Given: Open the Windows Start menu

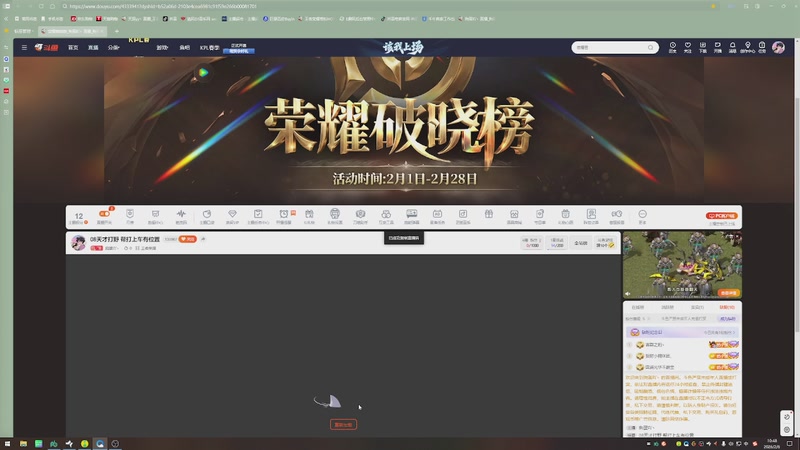Looking at the screenshot, I should pyautogui.click(x=7, y=444).
